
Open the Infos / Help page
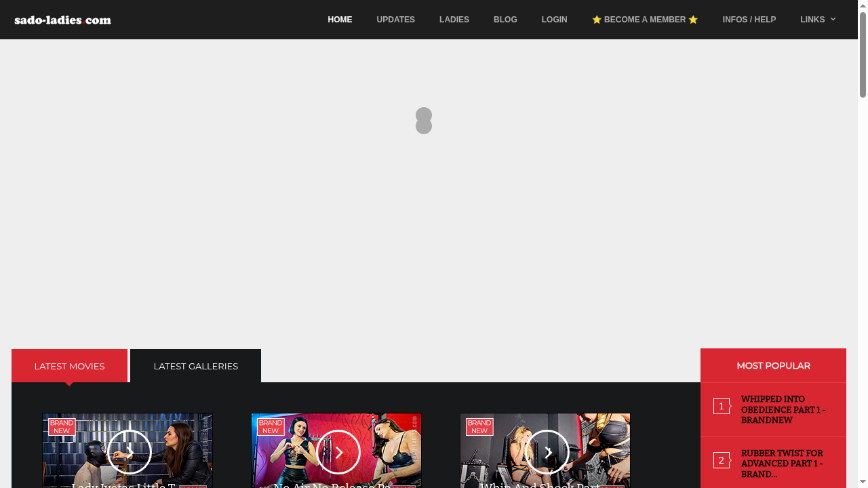point(749,20)
